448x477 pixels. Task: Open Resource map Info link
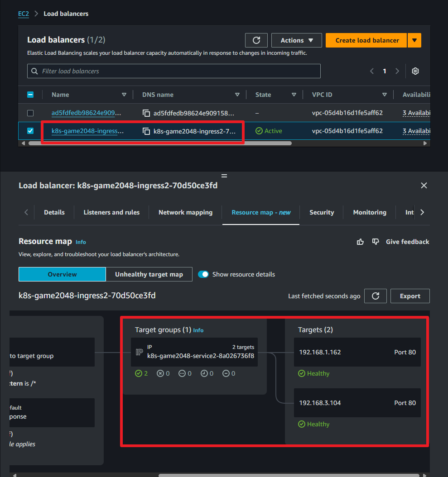(81, 242)
